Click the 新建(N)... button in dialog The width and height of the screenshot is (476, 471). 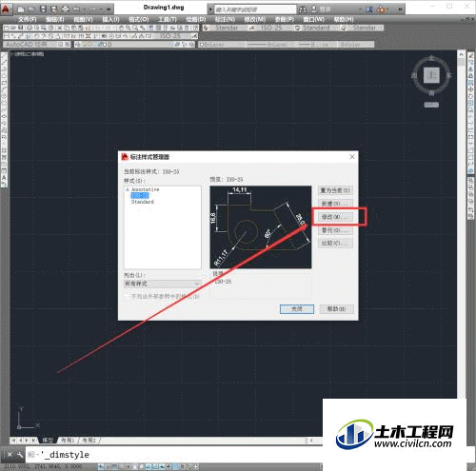coord(335,204)
